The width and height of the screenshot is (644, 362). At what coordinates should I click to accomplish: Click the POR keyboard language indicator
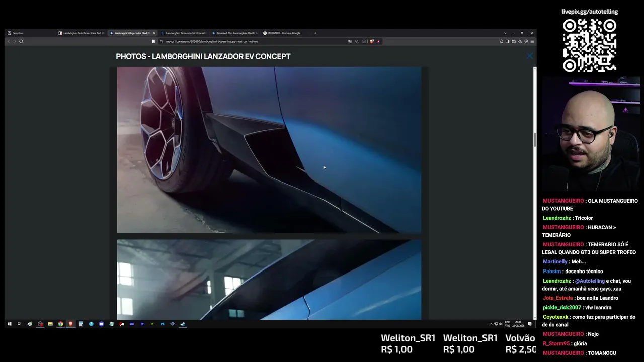pyautogui.click(x=507, y=324)
